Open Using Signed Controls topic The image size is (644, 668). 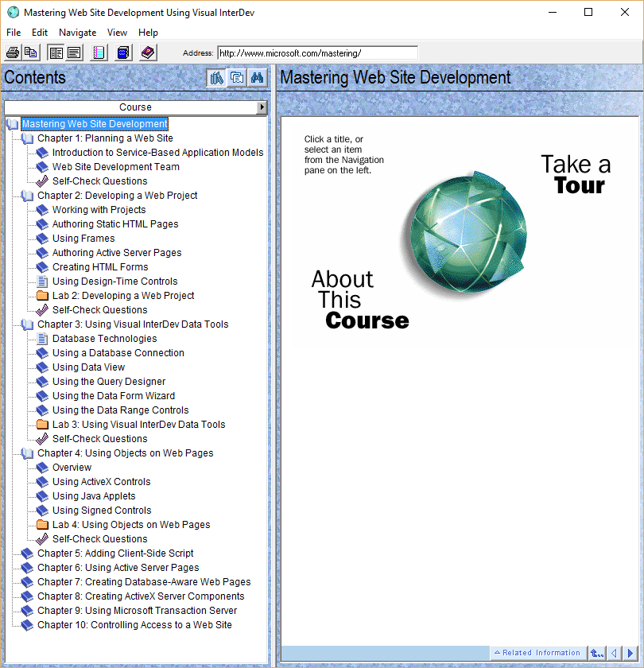(102, 511)
